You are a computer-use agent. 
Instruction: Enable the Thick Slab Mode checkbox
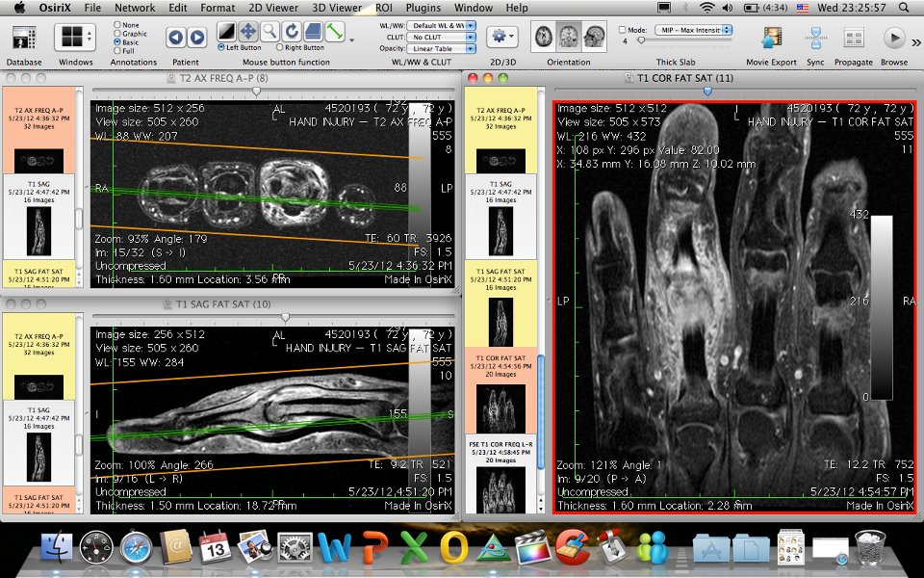[x=622, y=29]
